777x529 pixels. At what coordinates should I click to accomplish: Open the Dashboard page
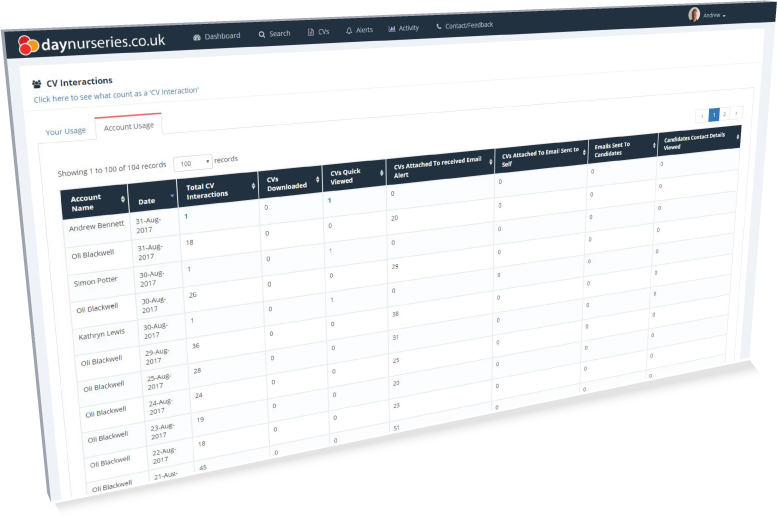pyautogui.click(x=217, y=35)
